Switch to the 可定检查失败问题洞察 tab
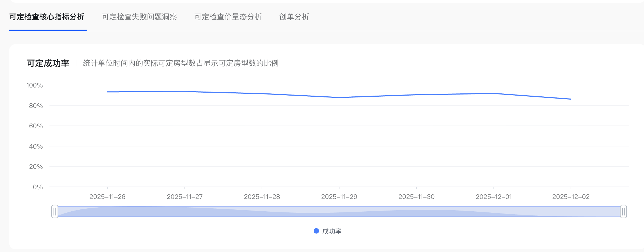644x252 pixels. [139, 17]
